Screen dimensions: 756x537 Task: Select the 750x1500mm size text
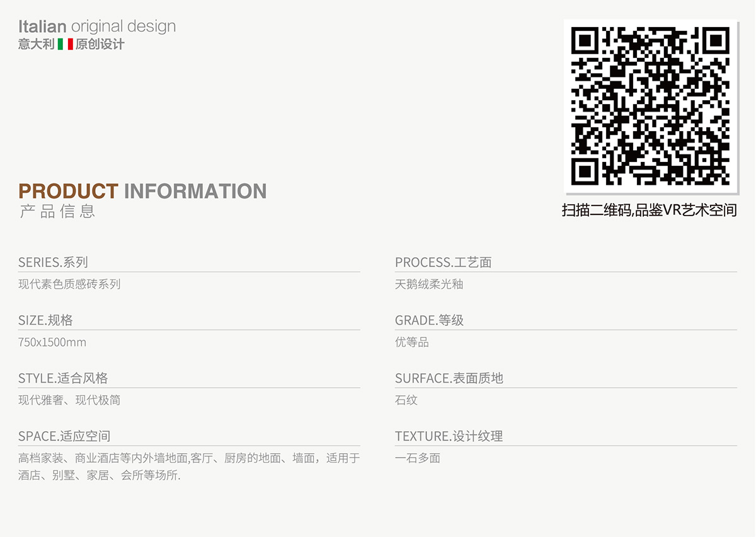[52, 342]
